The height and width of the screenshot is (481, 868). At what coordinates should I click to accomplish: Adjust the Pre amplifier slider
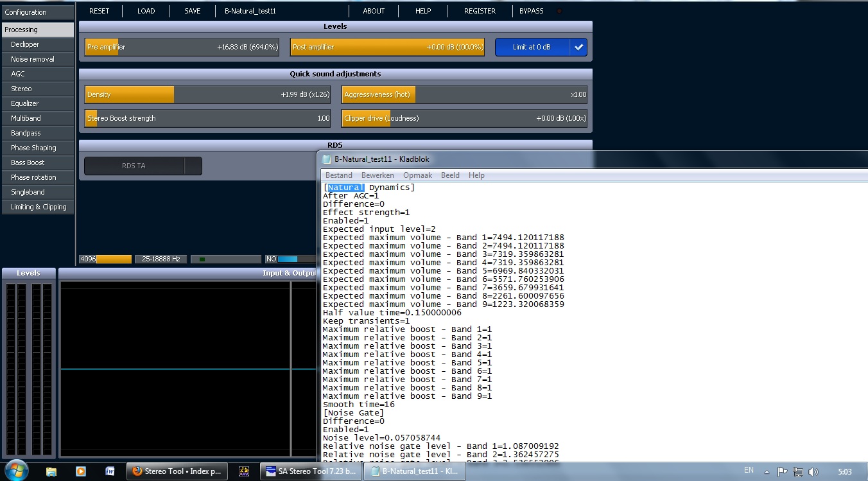coord(182,47)
